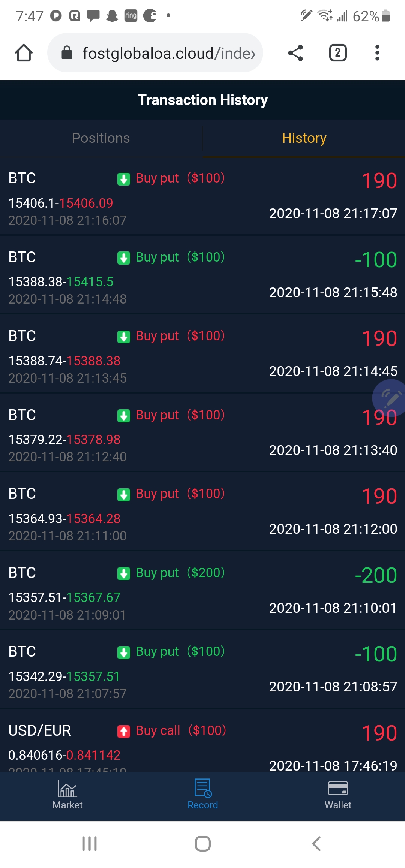Tap the red up-arrow Buy call icon
Screen dimensions: 405x868
[x=124, y=731]
